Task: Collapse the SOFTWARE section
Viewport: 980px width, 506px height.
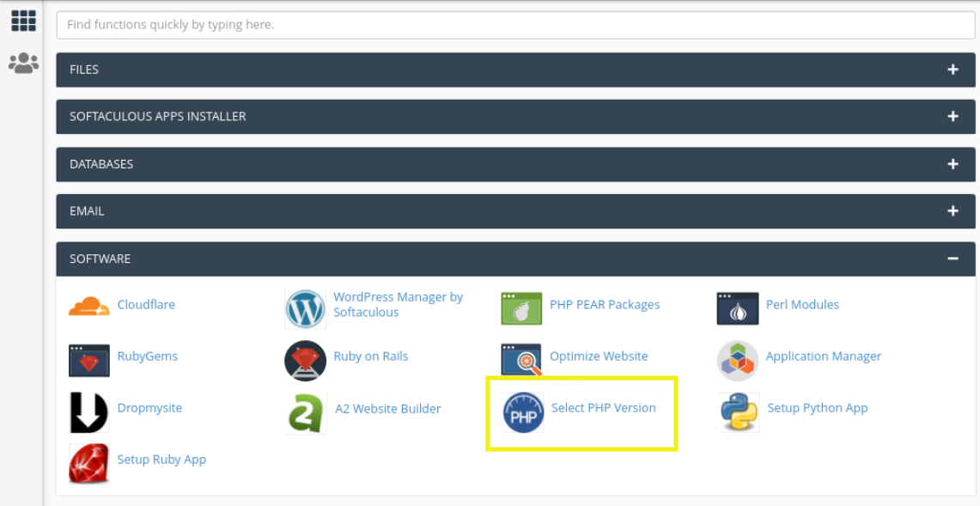Action: [953, 259]
